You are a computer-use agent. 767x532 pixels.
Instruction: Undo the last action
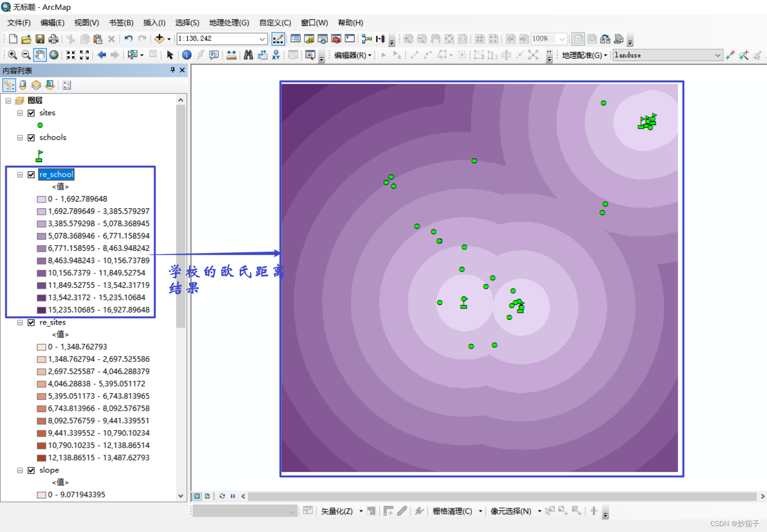click(x=128, y=38)
